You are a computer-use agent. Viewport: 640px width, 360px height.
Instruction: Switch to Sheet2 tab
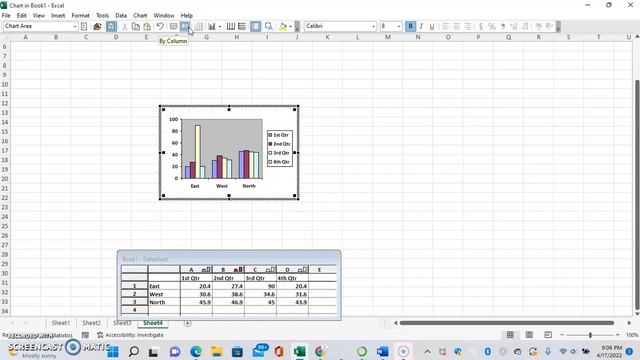tap(91, 323)
